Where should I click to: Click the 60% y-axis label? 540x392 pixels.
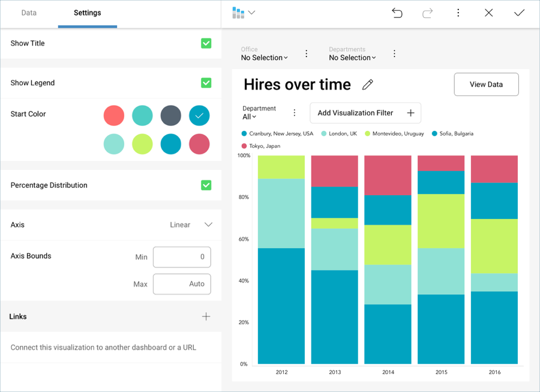tap(244, 239)
